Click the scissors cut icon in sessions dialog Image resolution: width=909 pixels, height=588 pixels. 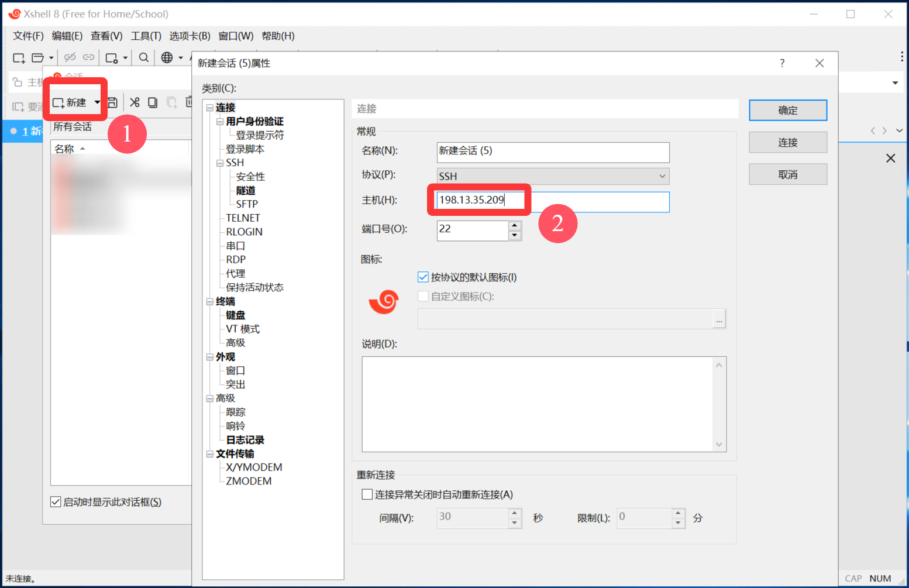click(x=135, y=102)
